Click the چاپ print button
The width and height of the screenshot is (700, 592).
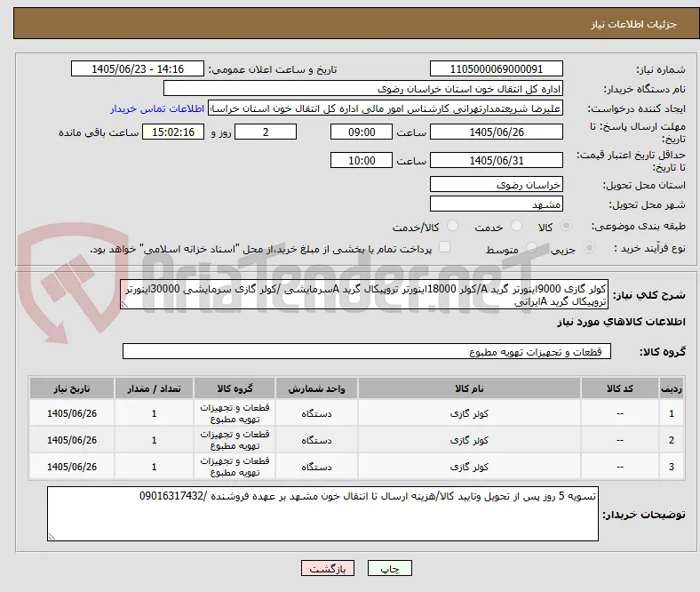[390, 568]
